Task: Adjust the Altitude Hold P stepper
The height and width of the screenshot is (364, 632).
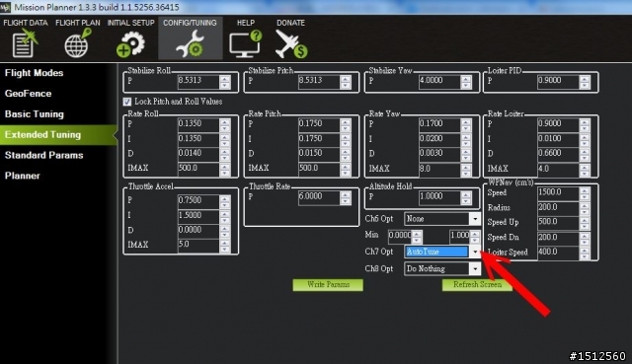Action: [x=466, y=197]
